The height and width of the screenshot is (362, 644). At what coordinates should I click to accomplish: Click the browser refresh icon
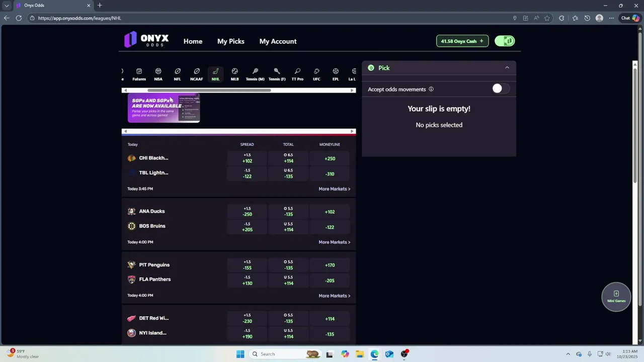pos(19,18)
